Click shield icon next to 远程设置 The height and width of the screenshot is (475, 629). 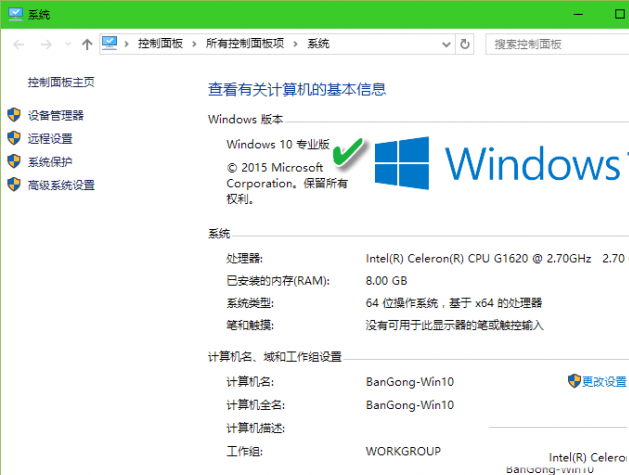[14, 138]
